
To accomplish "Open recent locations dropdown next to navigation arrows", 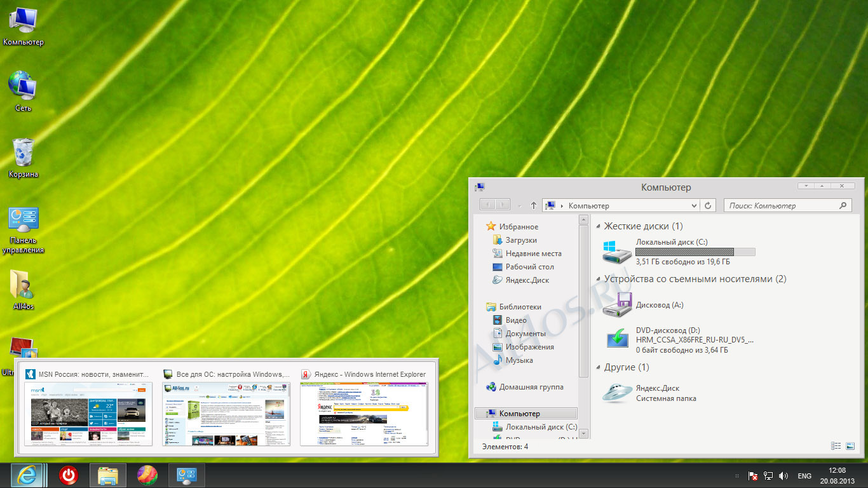I will click(x=519, y=206).
